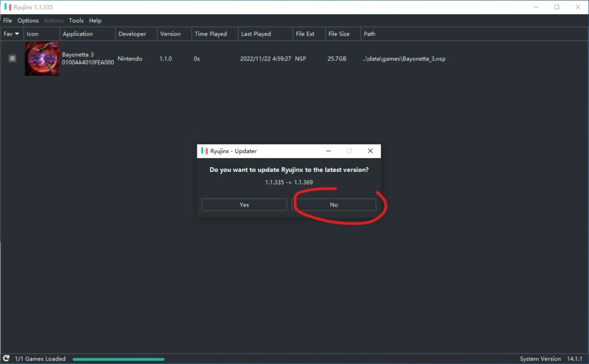Sort by Version column header
This screenshot has width=589, height=364.
174,34
